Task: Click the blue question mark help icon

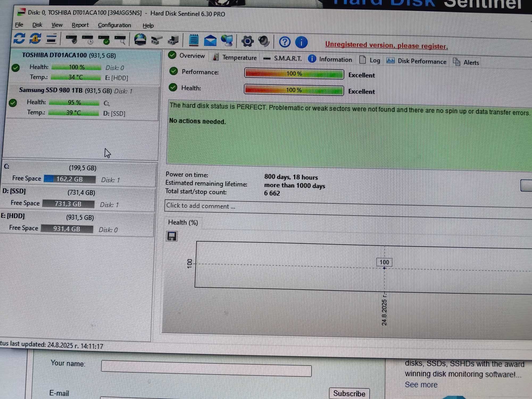Action: (x=285, y=42)
